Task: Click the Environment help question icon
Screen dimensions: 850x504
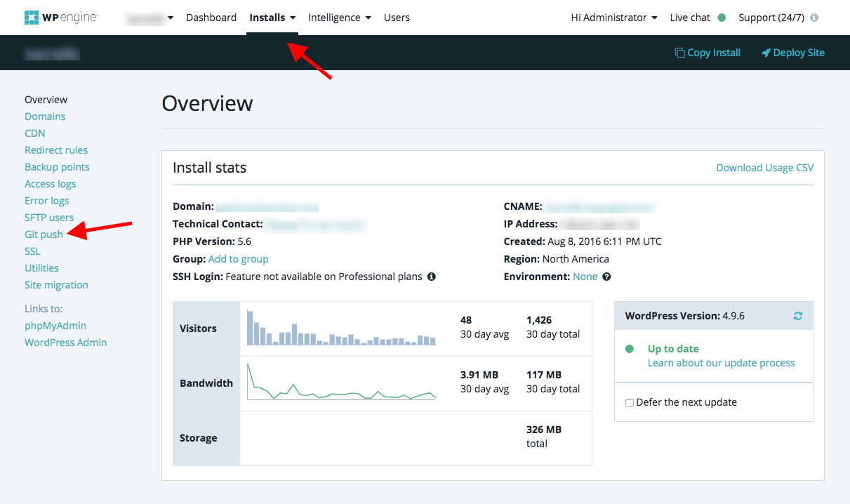Action: pos(606,277)
